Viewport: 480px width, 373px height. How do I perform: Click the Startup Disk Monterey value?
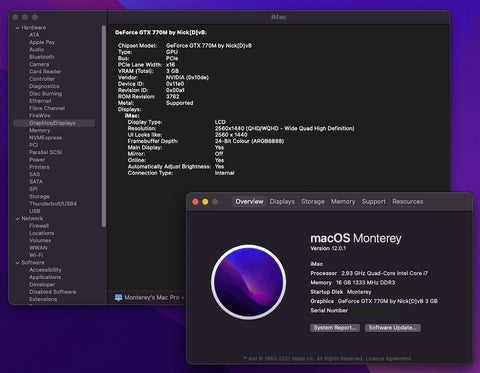tap(359, 292)
